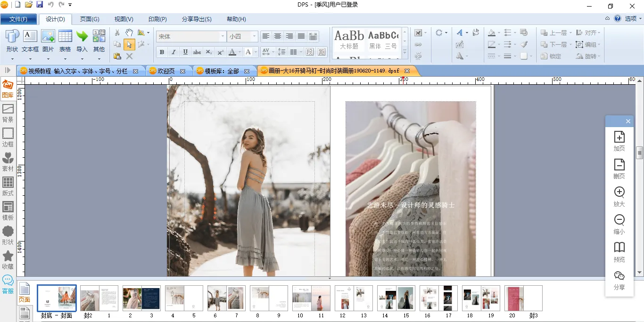Toggle underline formatting

coord(185,52)
